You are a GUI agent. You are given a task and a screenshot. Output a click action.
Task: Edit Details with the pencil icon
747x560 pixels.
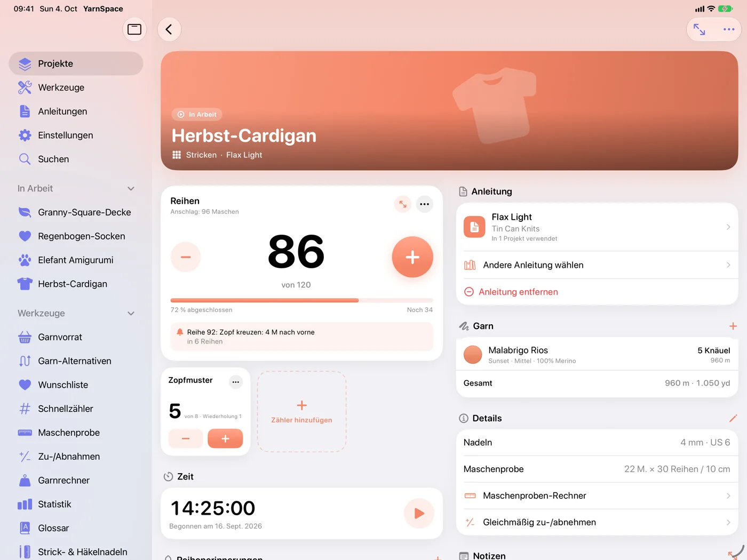(x=733, y=418)
